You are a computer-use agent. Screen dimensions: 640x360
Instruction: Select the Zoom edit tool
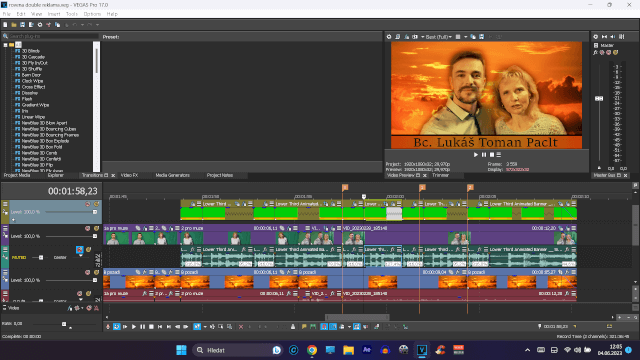[230, 327]
